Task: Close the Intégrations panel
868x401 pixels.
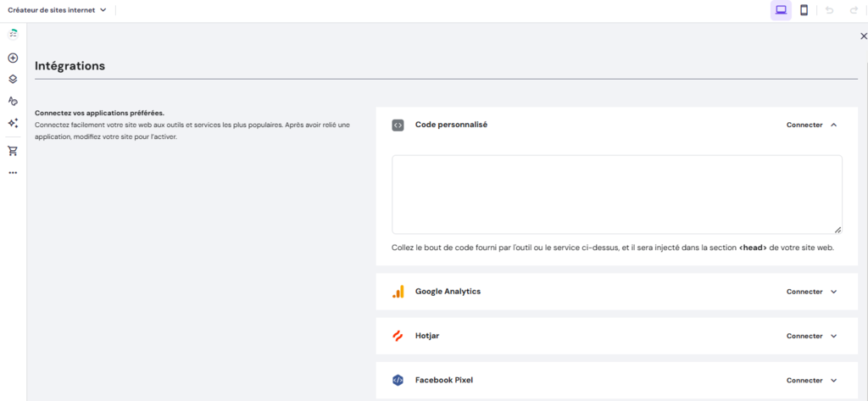Action: 863,36
